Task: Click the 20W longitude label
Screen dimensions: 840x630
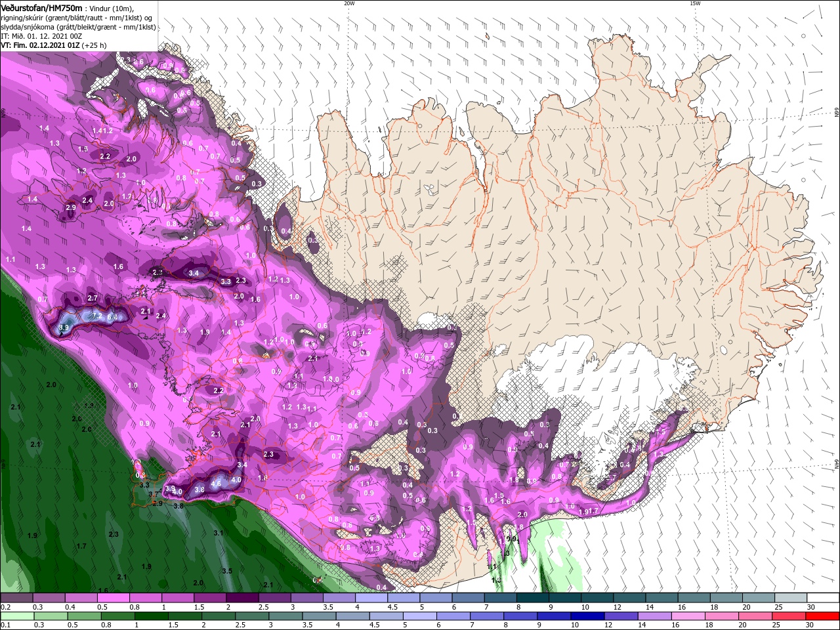Action: (349, 3)
